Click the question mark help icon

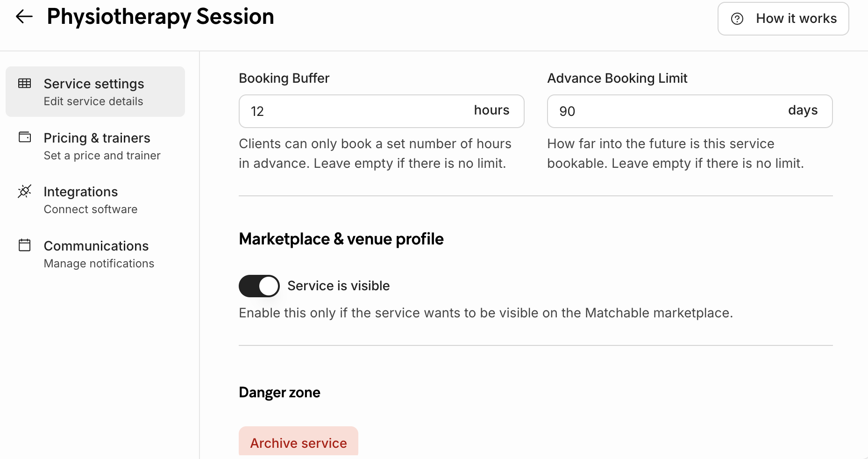pyautogui.click(x=737, y=19)
